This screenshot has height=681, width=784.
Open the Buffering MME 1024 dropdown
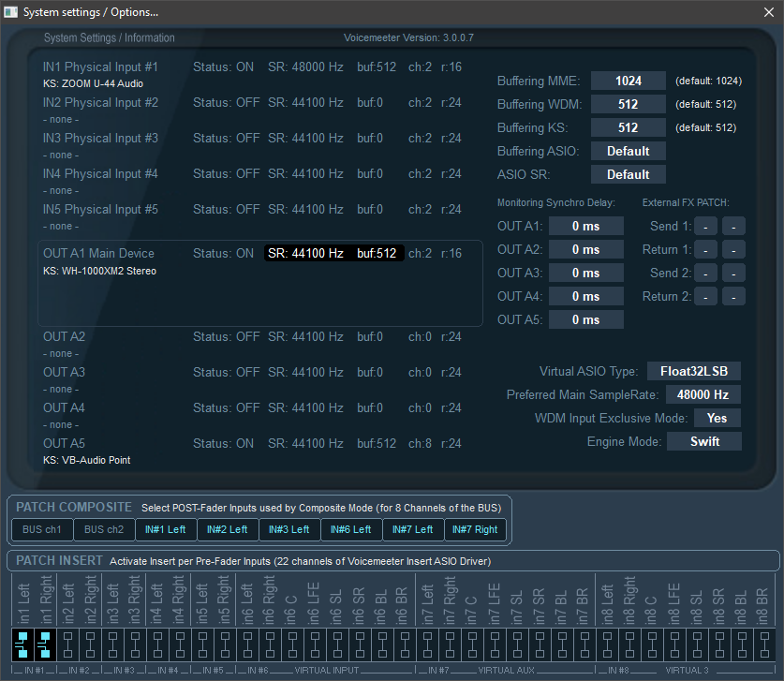click(x=628, y=81)
